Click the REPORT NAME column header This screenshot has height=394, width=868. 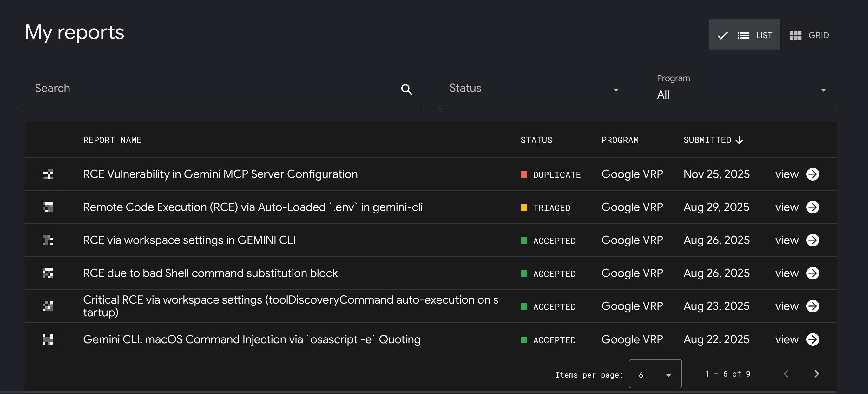112,140
